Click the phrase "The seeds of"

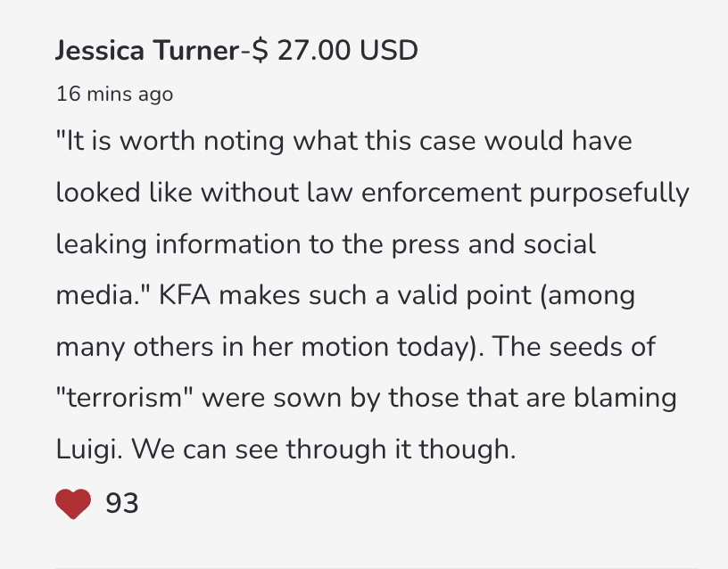(x=574, y=347)
